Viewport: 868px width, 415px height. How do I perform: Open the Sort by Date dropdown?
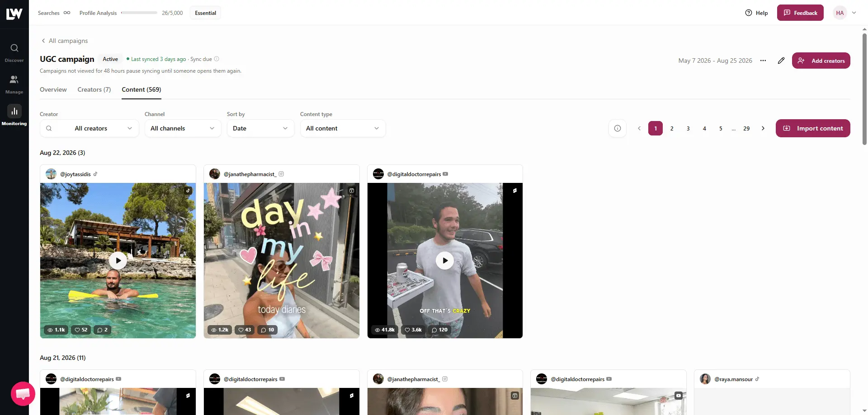point(260,128)
